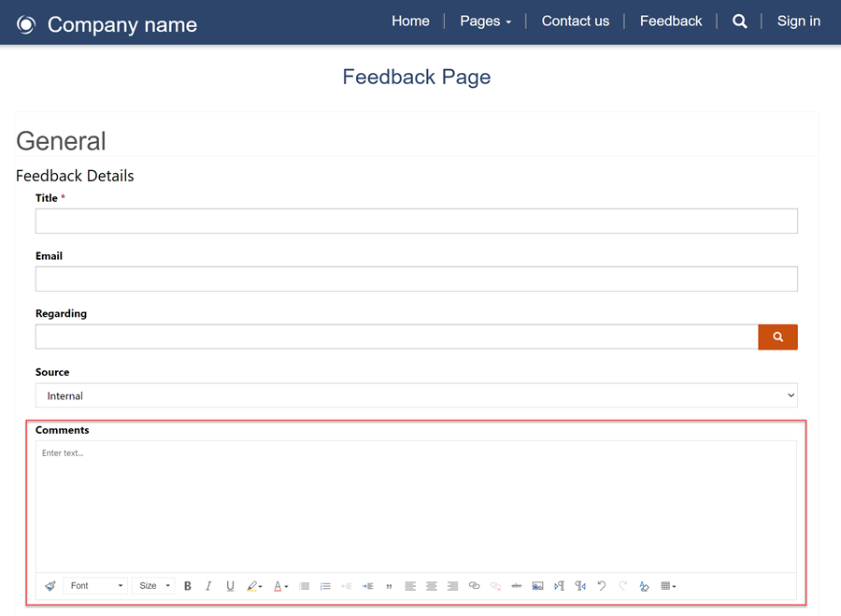The image size is (841, 616).
Task: Create a numbered list in Comments
Action: pos(325,586)
